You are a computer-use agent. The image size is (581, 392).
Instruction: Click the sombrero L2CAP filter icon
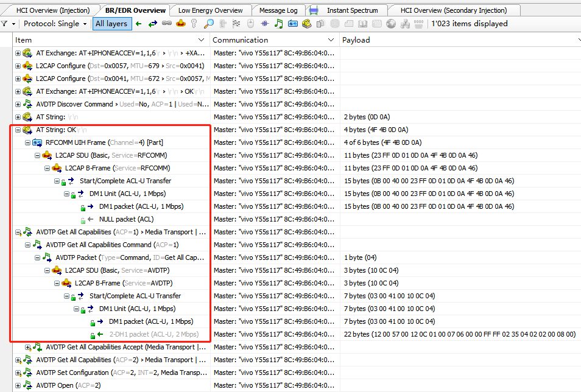click(x=180, y=24)
